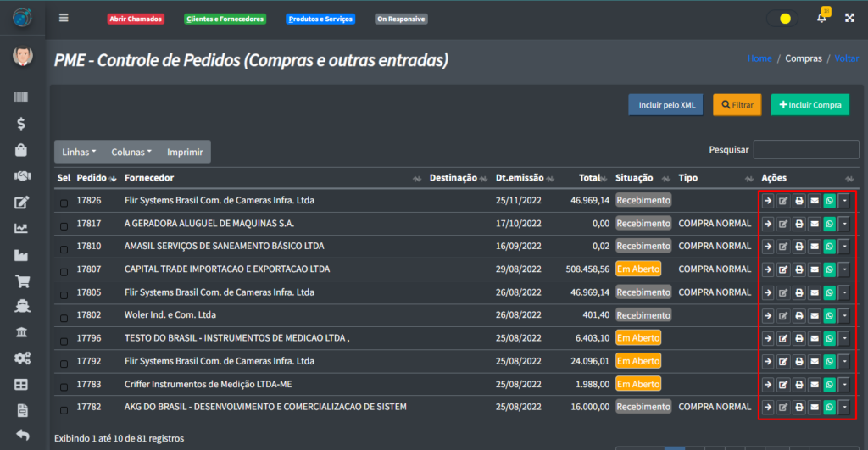
Task: Click the dollar sign sidebar icon
Action: (22, 124)
